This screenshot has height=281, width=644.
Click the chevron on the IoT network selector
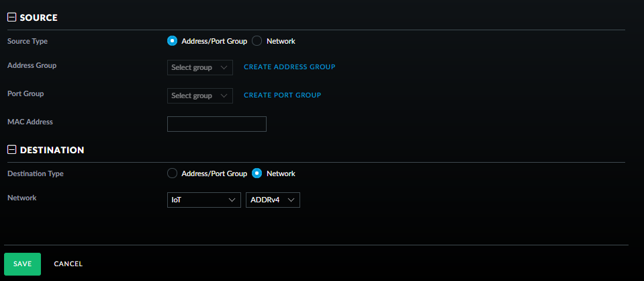pyautogui.click(x=232, y=200)
